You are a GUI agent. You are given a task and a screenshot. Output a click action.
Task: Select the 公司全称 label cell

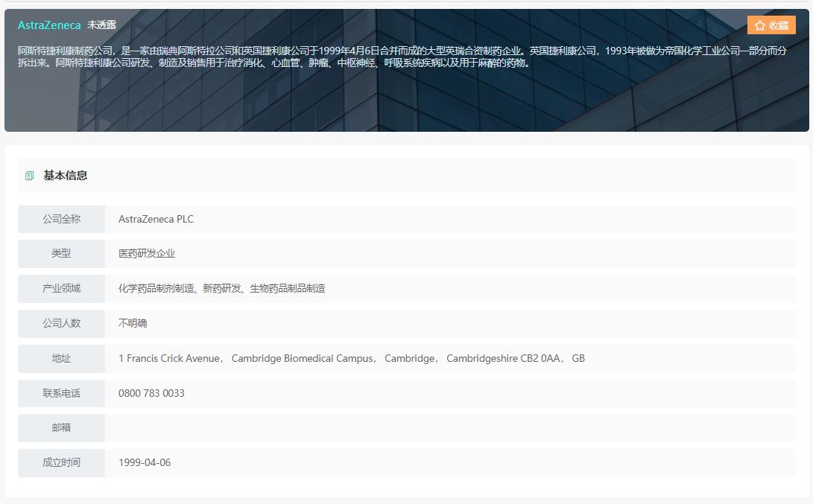pos(61,219)
